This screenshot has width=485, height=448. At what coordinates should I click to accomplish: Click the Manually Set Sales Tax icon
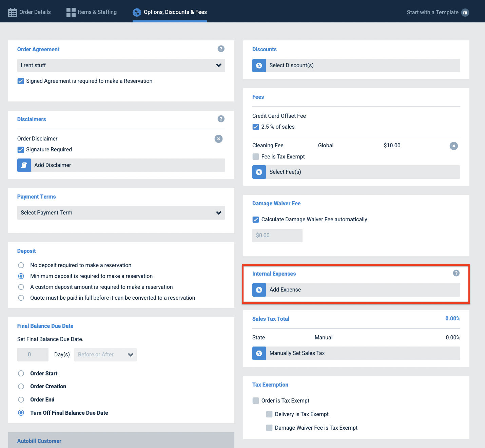pos(259,353)
